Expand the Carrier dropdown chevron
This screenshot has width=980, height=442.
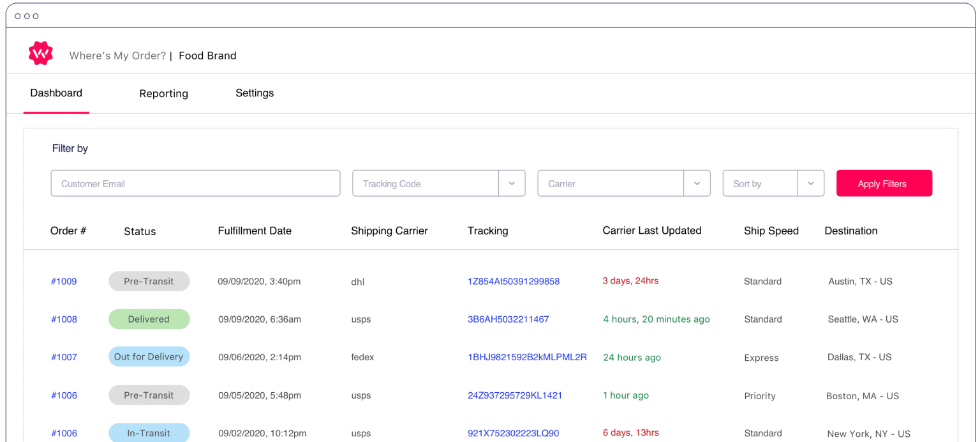tap(697, 183)
